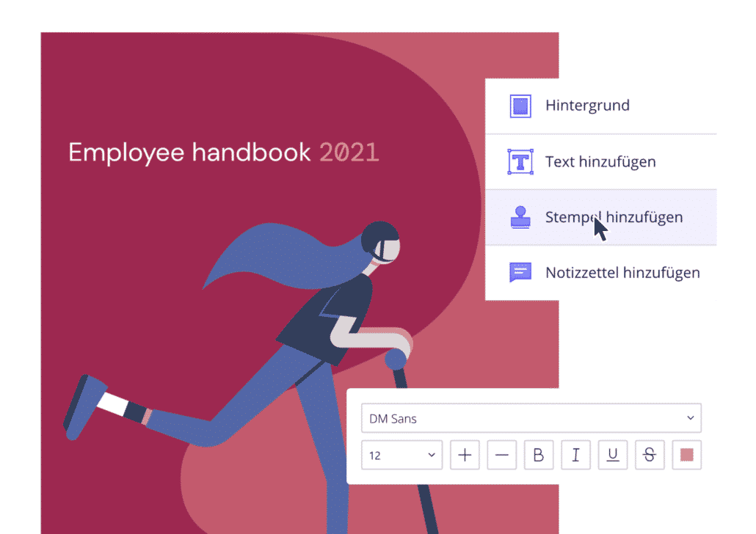Open the font size 12 dropdown
Screen dimensions: 756x534
pos(401,455)
